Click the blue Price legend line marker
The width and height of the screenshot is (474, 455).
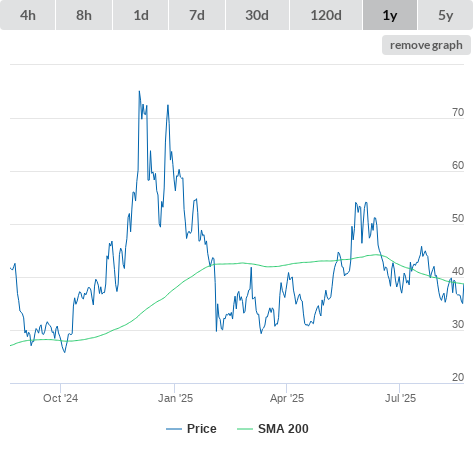174,429
